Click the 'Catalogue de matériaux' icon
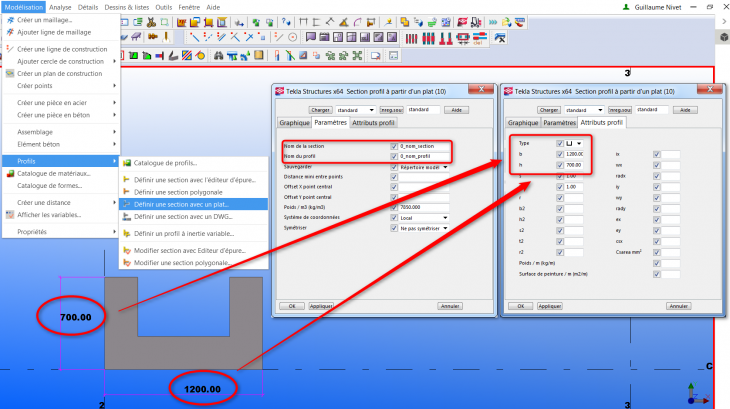 point(9,174)
